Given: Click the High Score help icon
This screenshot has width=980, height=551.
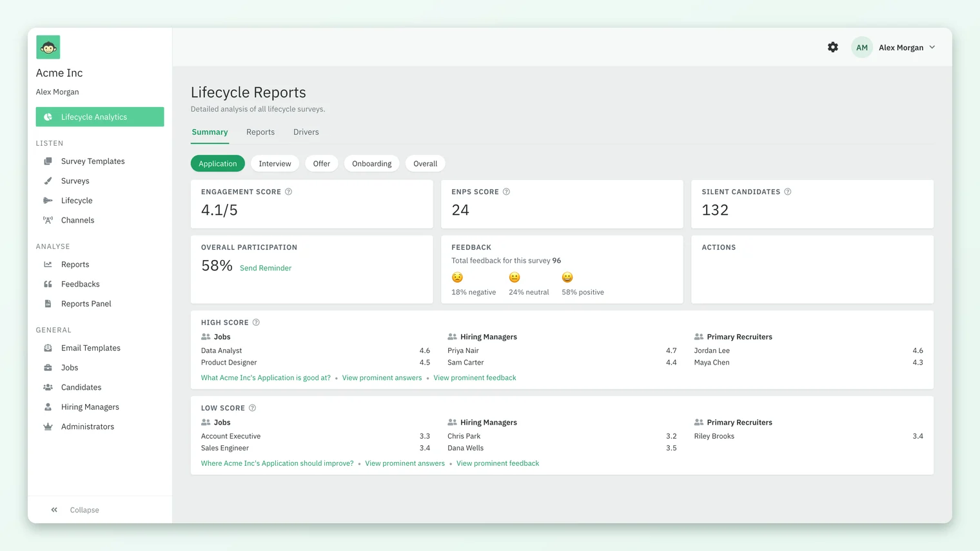Looking at the screenshot, I should click(256, 323).
